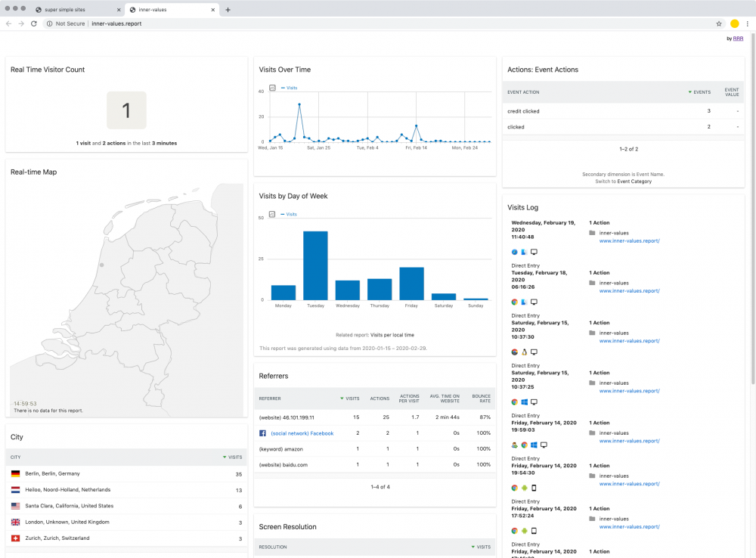Open the Visits per local time report
This screenshot has width=756, height=558.
click(x=392, y=335)
